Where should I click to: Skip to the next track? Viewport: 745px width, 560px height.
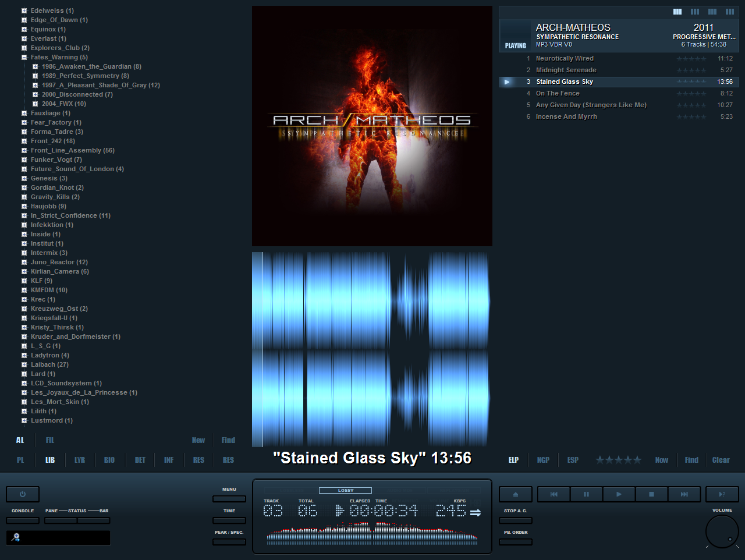pos(684,494)
